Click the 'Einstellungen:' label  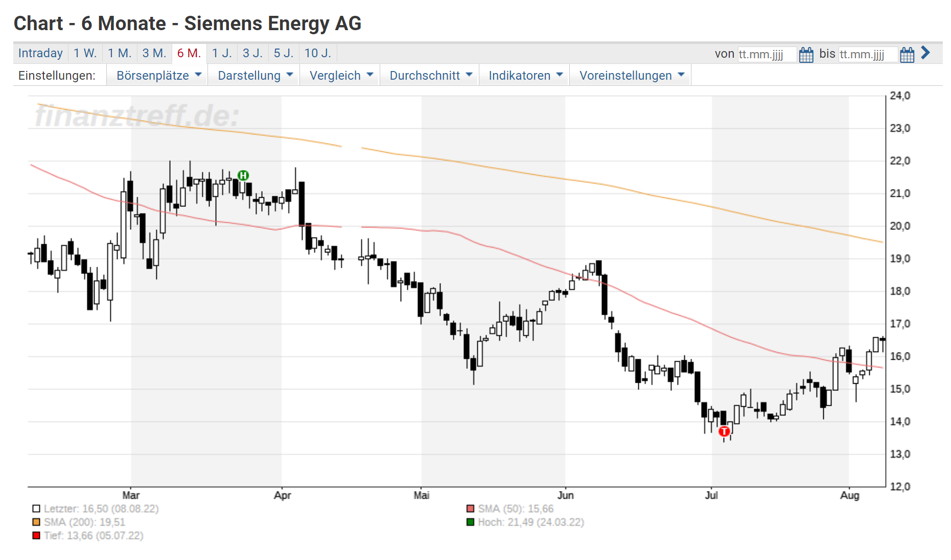(x=57, y=76)
